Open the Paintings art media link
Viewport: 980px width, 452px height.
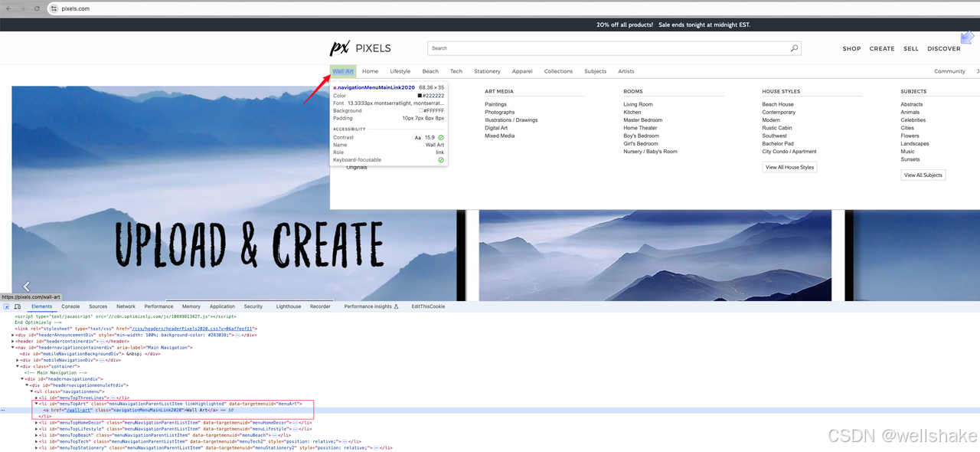495,104
